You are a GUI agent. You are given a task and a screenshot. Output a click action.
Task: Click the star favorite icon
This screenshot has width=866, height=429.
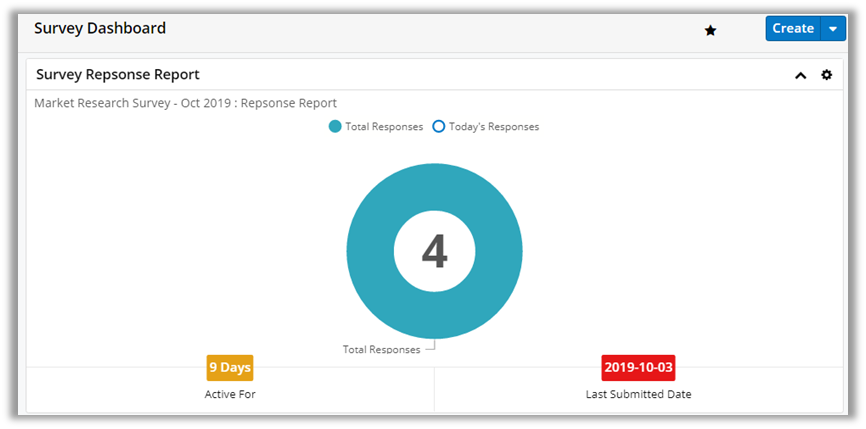tap(710, 30)
